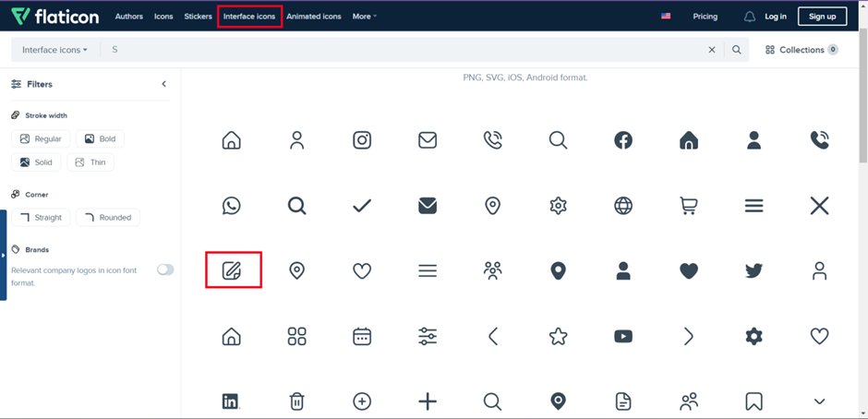Click inside the search text field
Image resolution: width=868 pixels, height=419 pixels.
click(x=406, y=50)
